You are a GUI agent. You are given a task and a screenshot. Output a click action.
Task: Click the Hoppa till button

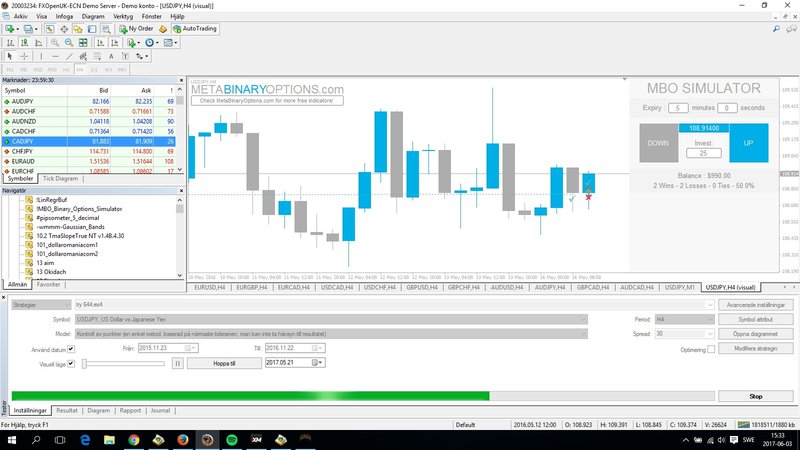224,363
